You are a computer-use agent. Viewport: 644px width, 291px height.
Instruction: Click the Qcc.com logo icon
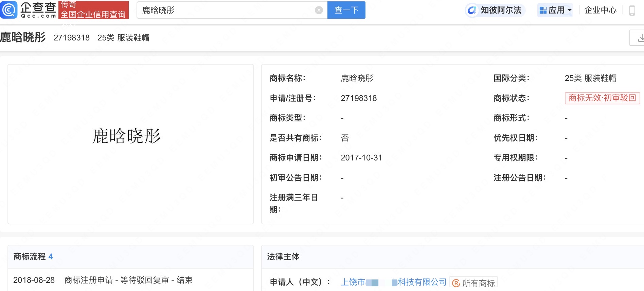[8, 10]
